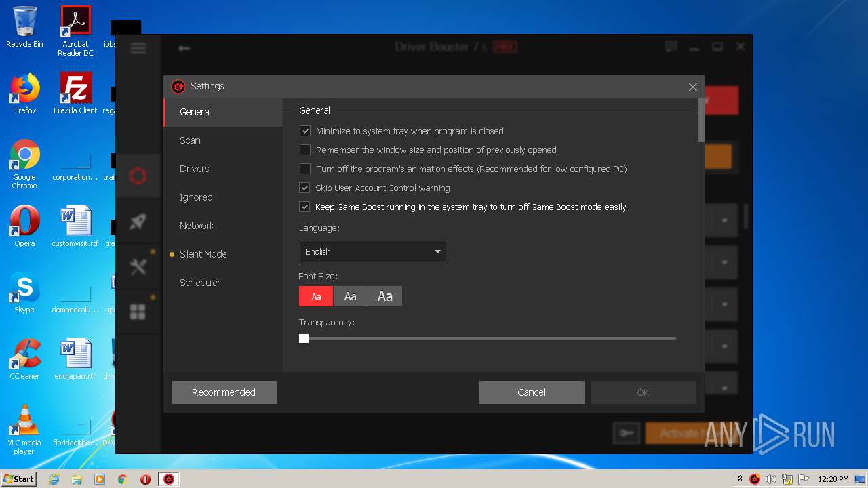The width and height of the screenshot is (868, 488).
Task: Open the Action Center grid icon
Action: (138, 312)
